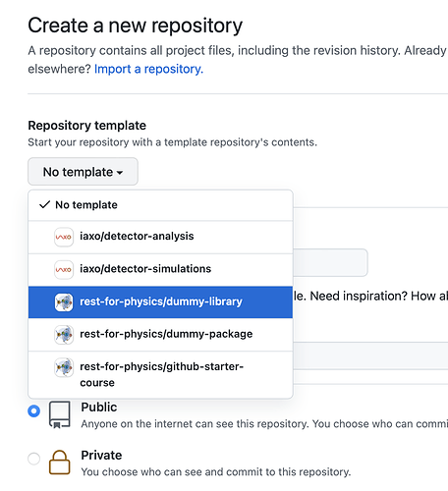The width and height of the screenshot is (448, 491).
Task: Select rest-for-physics/dummy-library template
Action: [160, 301]
